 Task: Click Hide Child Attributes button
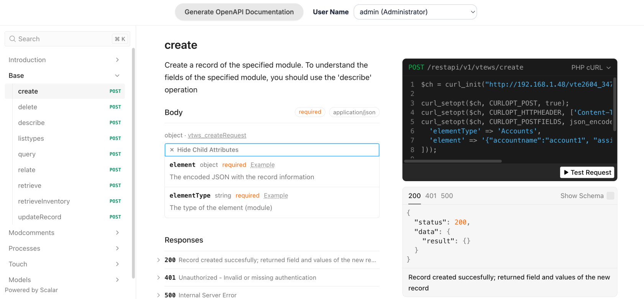click(272, 150)
